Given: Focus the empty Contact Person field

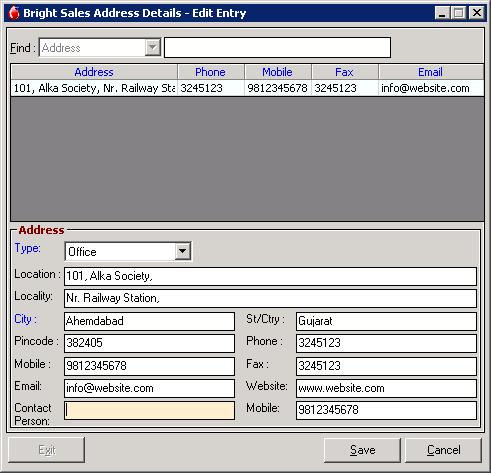Looking at the screenshot, I should click(149, 410).
